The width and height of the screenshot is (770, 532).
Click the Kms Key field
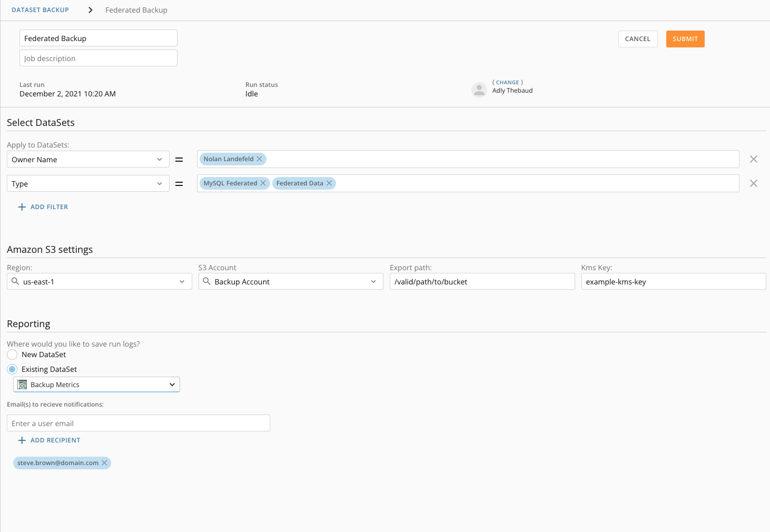[674, 281]
